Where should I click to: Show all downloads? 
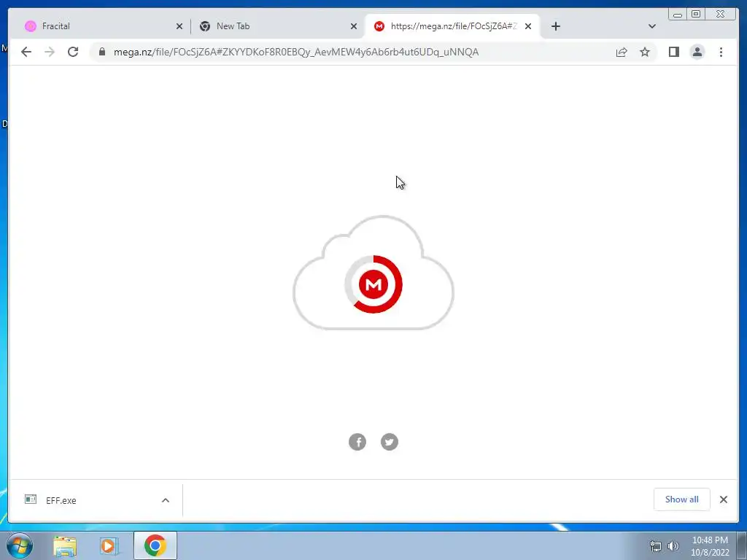tap(682, 499)
